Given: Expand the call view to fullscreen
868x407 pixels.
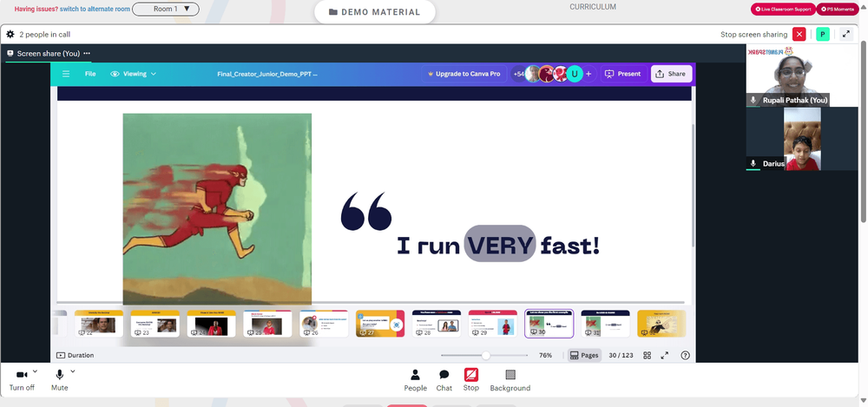Looking at the screenshot, I should (845, 35).
